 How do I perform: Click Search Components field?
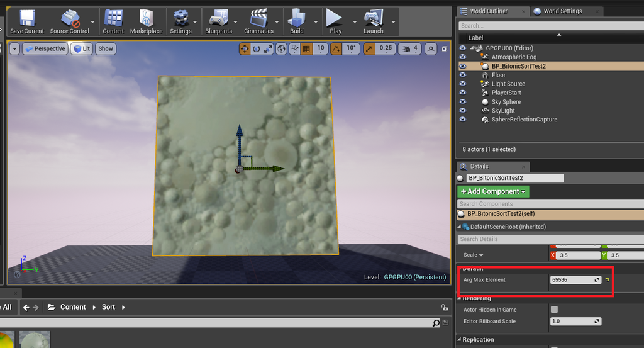coord(550,204)
